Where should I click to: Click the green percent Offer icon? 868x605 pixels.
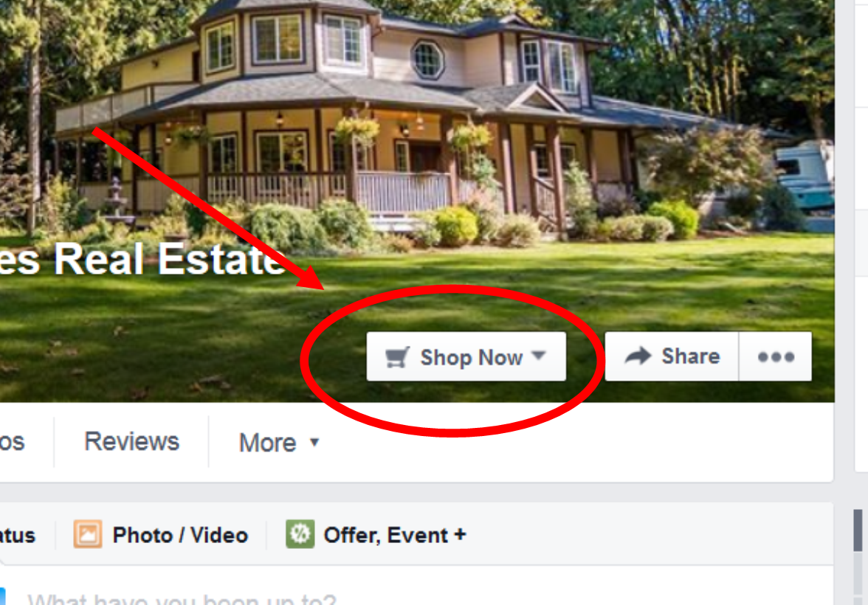[300, 534]
